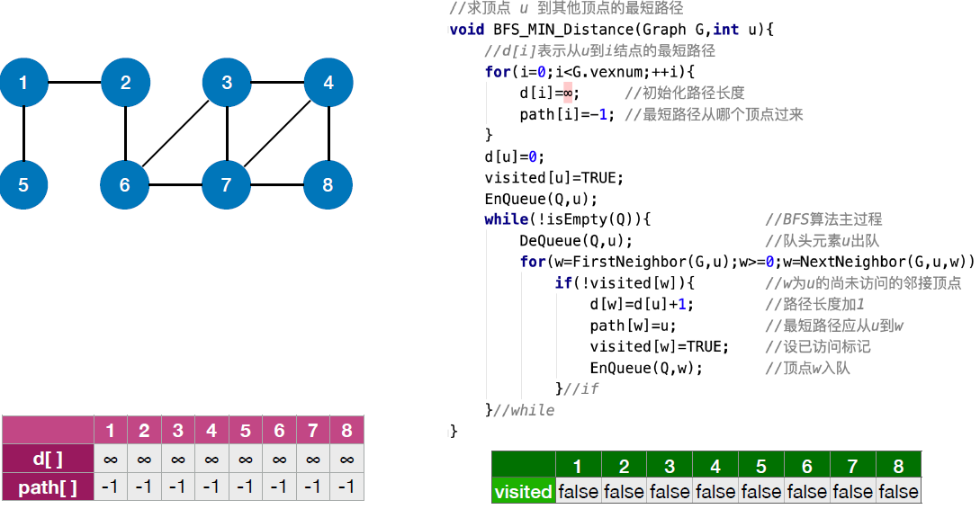
Task: Click the ∞ cell in d[ ] column 5
Action: point(246,459)
